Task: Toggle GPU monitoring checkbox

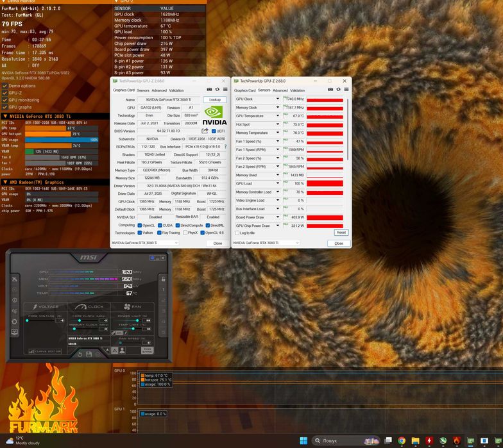Action: [5, 100]
